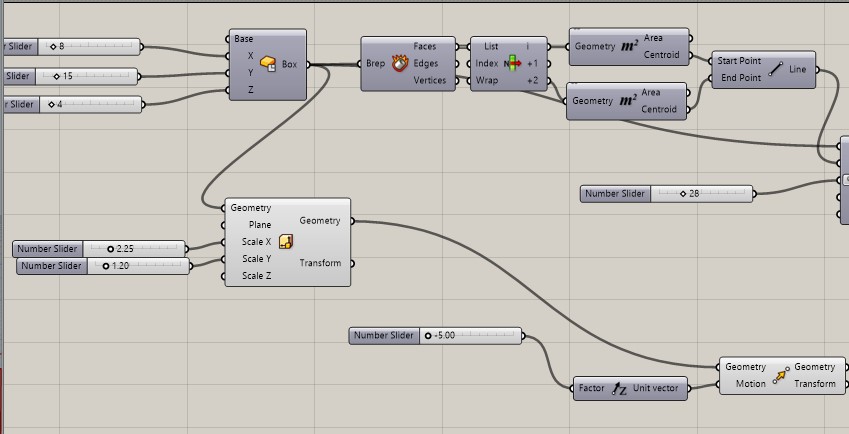Click the Box component icon

pos(268,64)
